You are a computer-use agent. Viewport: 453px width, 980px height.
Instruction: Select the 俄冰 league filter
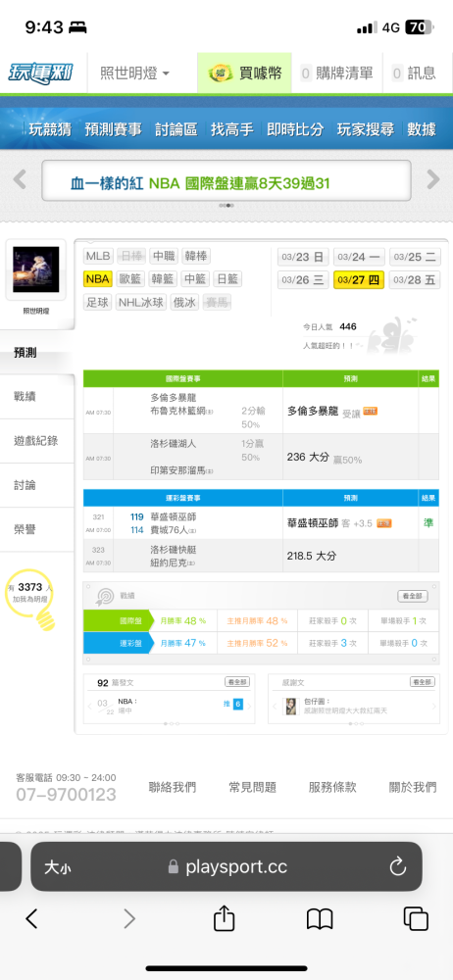point(184,303)
